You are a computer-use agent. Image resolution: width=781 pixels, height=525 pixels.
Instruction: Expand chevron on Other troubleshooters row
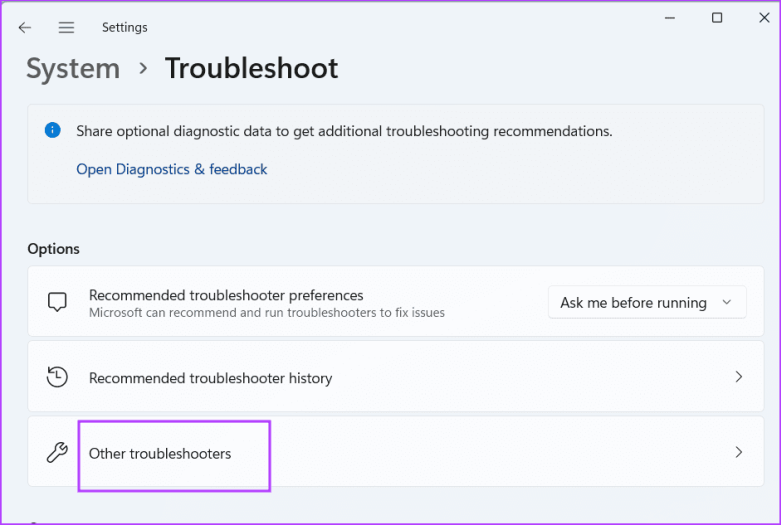click(739, 452)
